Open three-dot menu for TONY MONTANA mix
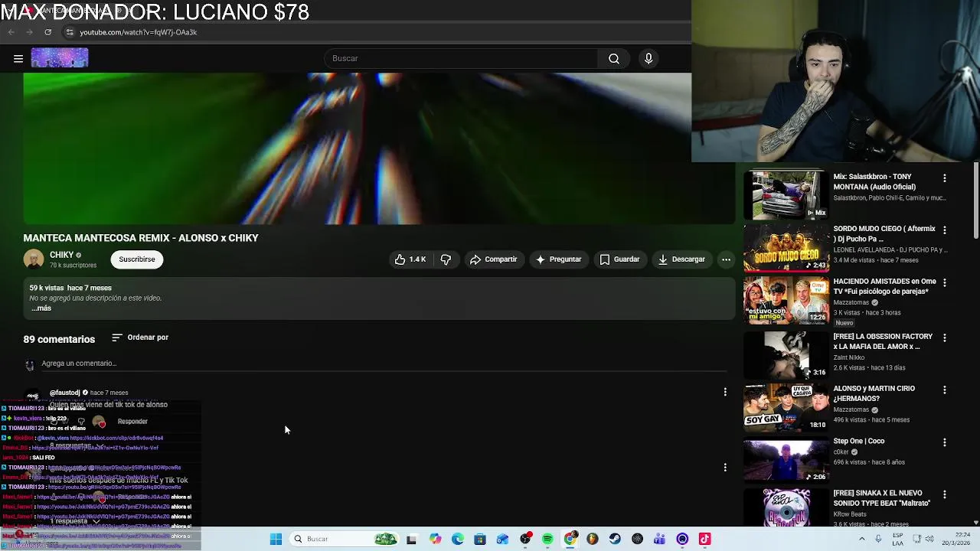The image size is (980, 551). pos(944,178)
